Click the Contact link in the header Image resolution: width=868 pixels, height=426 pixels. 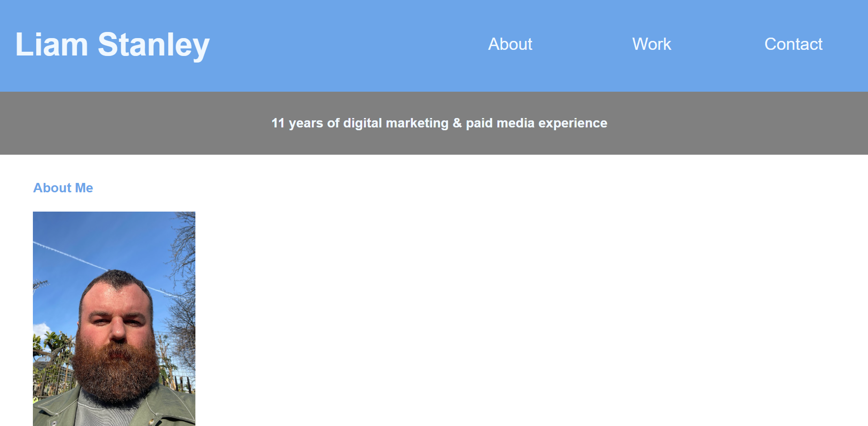pos(793,44)
